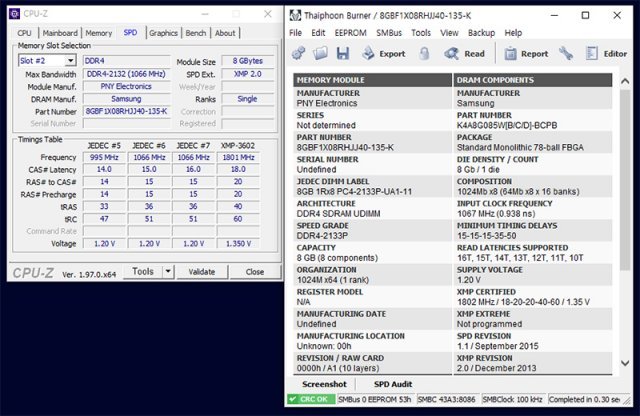Click the Export toolbar button
This screenshot has height=416, width=640.
coord(382,53)
